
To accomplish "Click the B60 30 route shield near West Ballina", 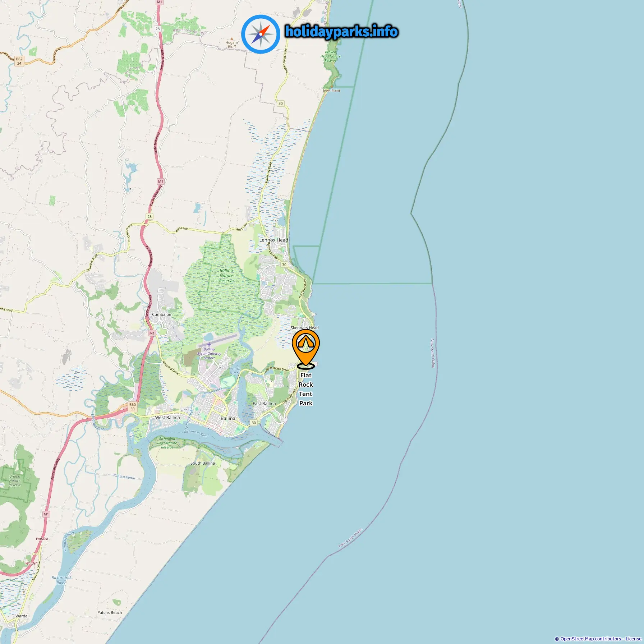I will (x=133, y=407).
